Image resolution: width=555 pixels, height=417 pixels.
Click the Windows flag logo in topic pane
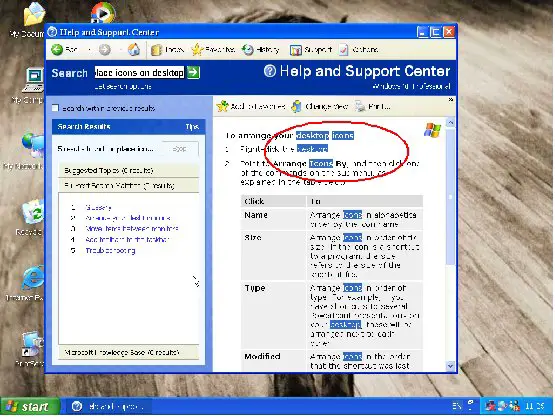(x=432, y=130)
